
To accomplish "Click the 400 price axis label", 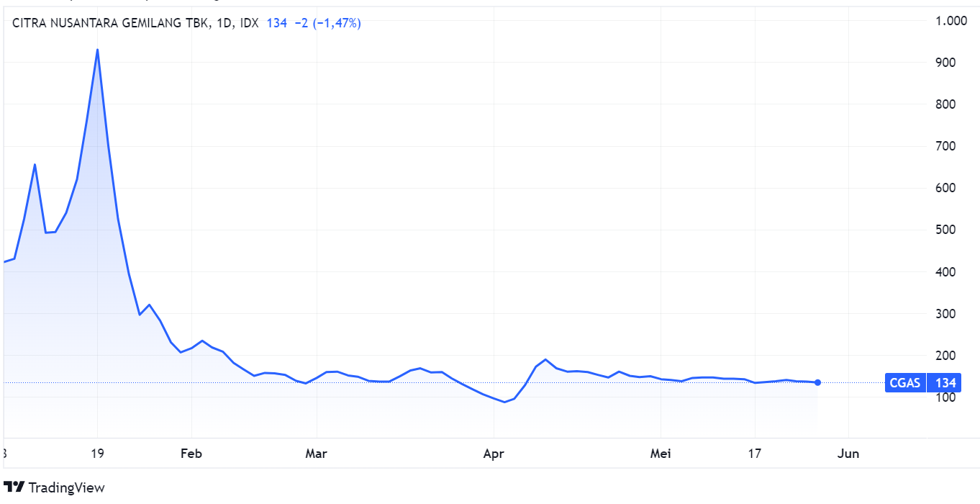I will 945,272.
